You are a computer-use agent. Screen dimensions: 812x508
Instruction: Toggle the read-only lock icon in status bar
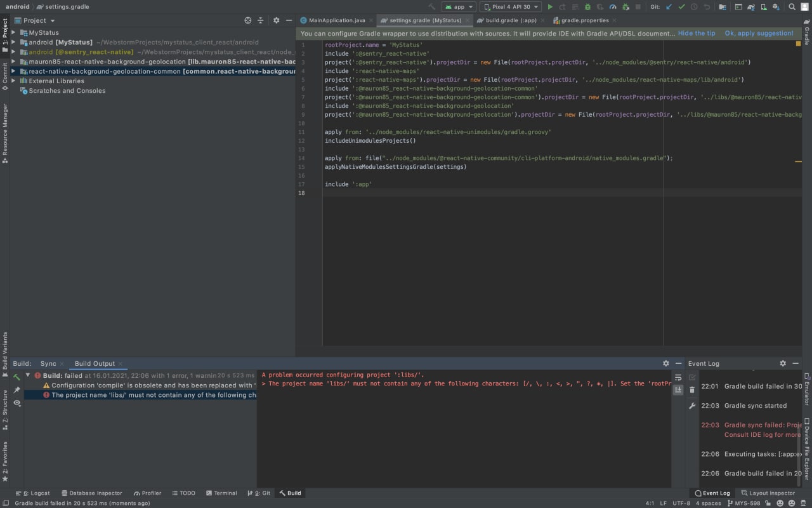pos(768,503)
